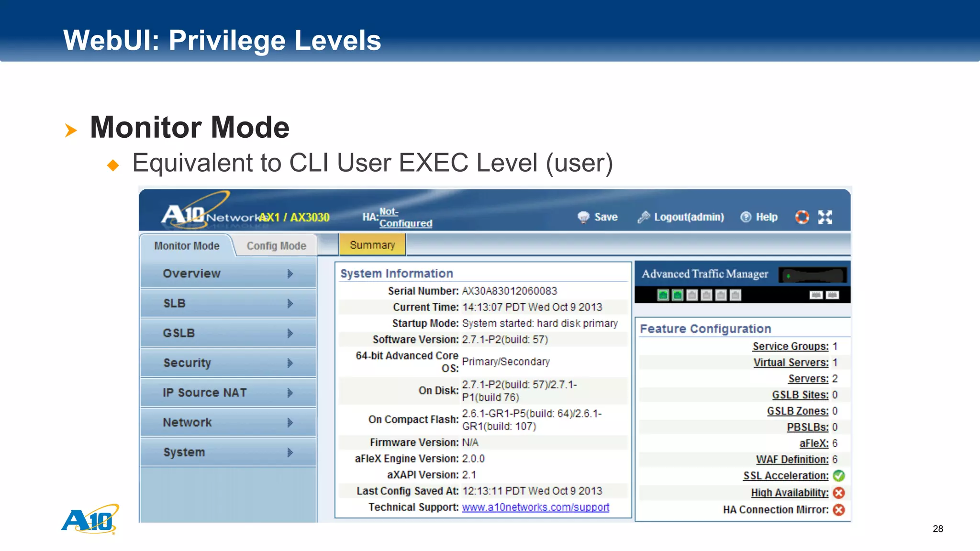Click the HA Connection Mirror red X status
This screenshot has width=980, height=551.
coord(838,510)
